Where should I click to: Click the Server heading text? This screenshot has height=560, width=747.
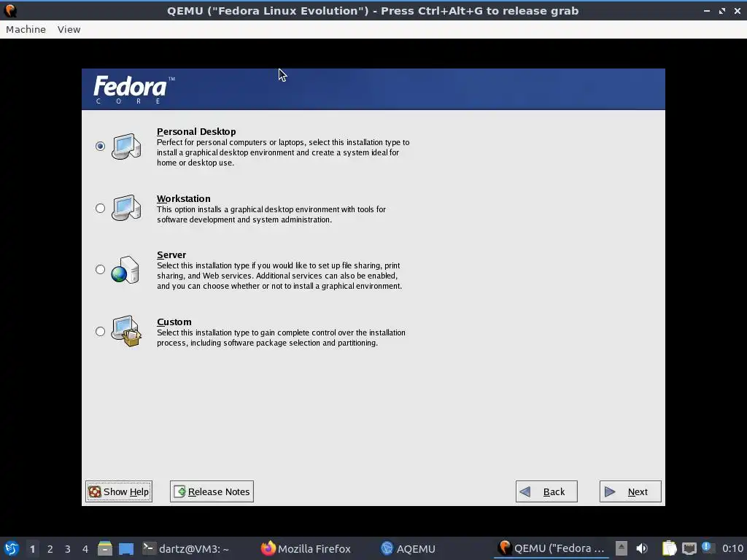click(171, 254)
